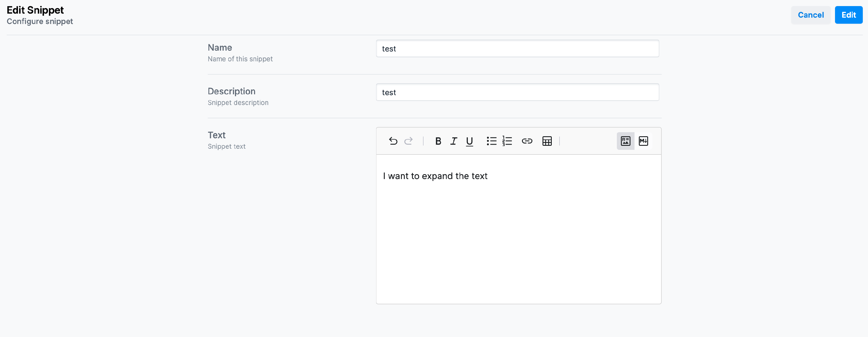
Task: Focus the Description input field
Action: (517, 92)
